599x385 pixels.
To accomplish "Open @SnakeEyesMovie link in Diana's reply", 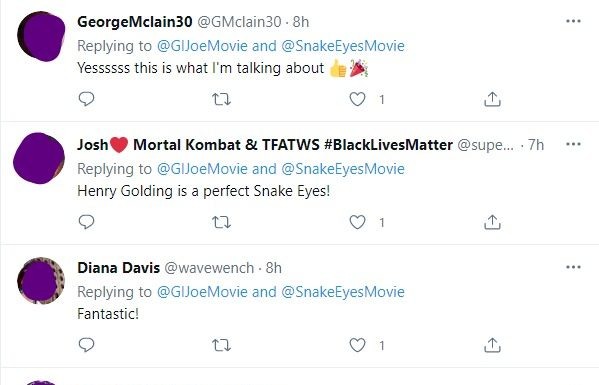I will coord(343,292).
